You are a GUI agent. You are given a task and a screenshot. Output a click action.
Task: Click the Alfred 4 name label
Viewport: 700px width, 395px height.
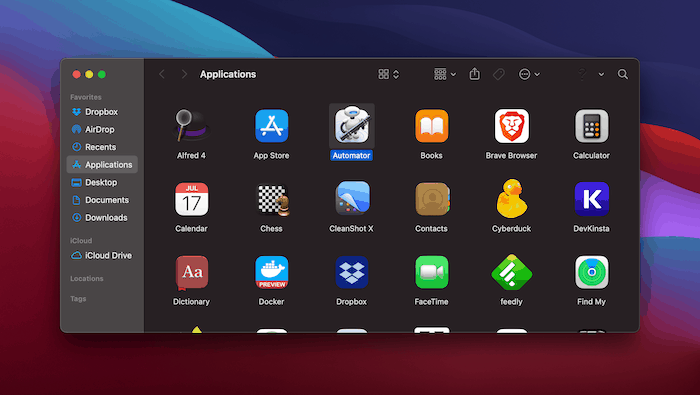(191, 155)
